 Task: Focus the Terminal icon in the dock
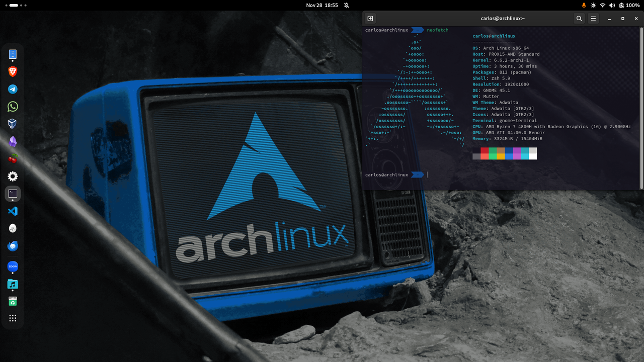[x=13, y=194]
